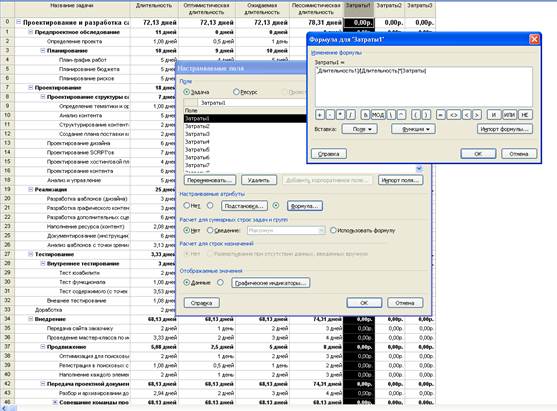Choose Нет for summary row calculation
The width and height of the screenshot is (557, 411).
[x=186, y=230]
